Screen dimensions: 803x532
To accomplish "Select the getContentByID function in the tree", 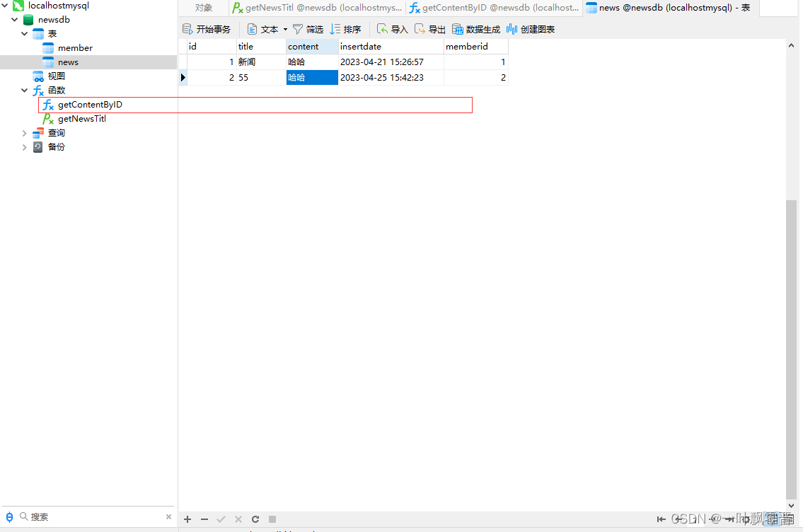I will point(90,105).
